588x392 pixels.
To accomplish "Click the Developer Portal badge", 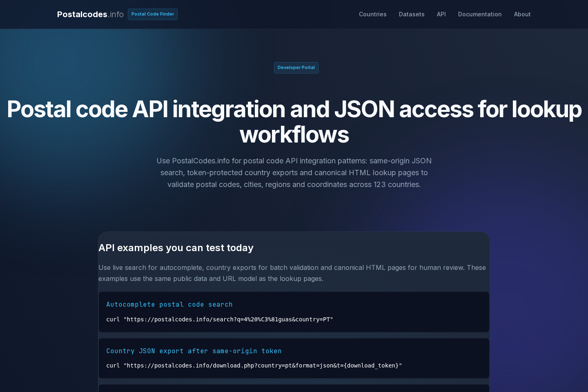I will (x=296, y=68).
